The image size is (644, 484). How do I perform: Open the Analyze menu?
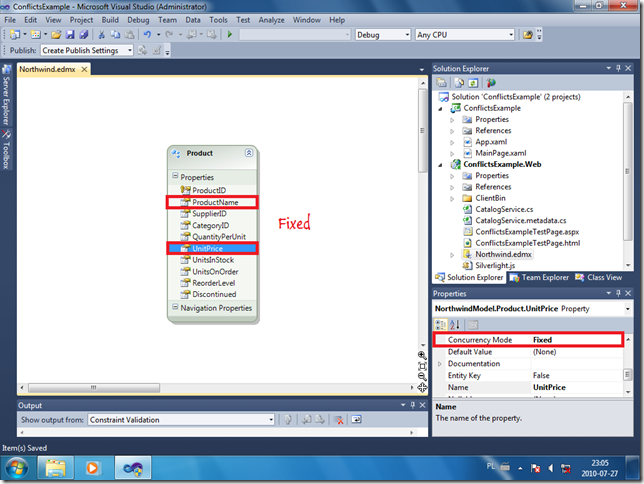[x=271, y=19]
